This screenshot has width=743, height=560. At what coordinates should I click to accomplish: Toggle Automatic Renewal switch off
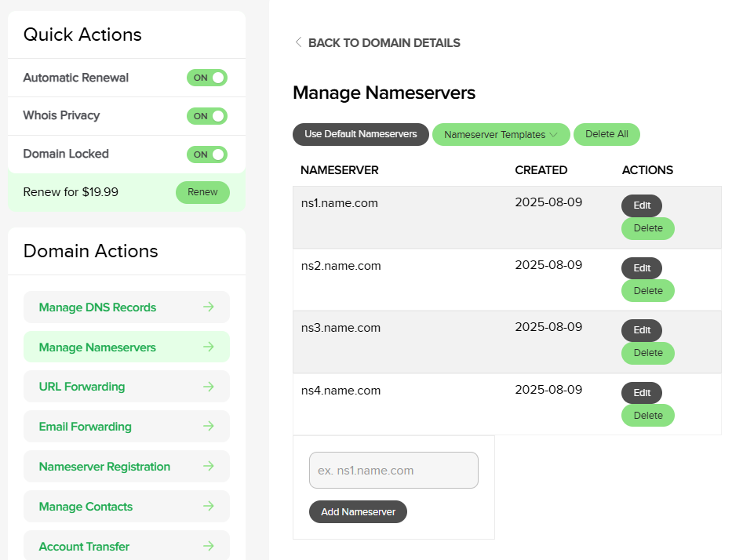[207, 78]
